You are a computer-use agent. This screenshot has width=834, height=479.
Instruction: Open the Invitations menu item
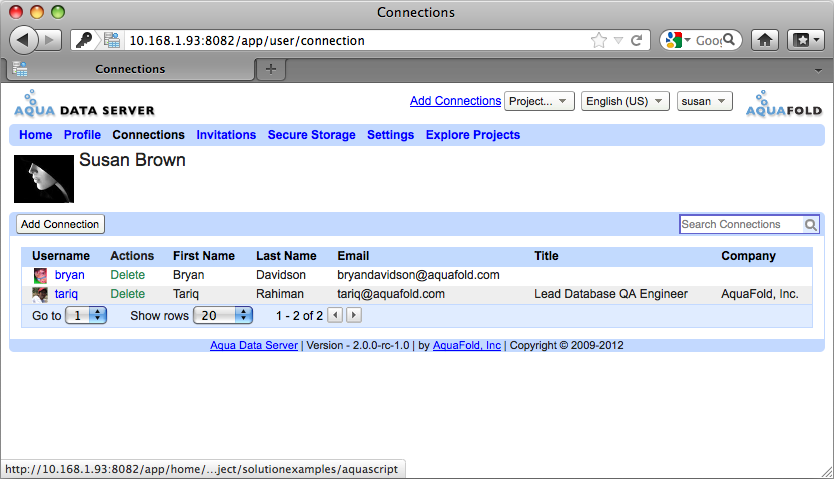[226, 135]
